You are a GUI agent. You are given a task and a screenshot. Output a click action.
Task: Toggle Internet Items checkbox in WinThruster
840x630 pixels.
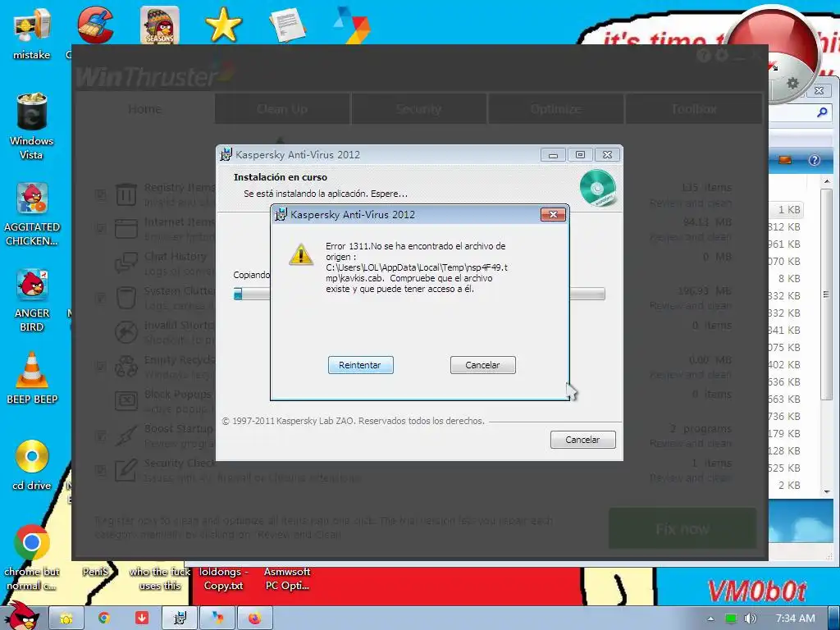tap(100, 229)
